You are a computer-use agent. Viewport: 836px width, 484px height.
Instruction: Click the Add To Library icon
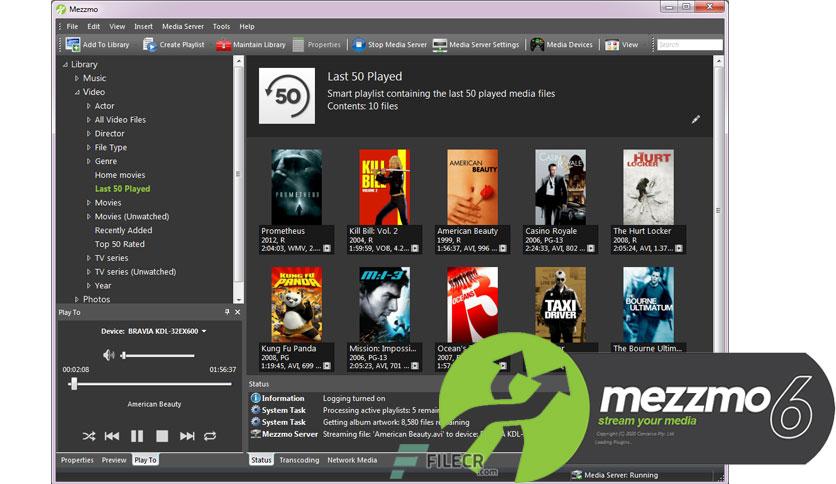(x=73, y=44)
